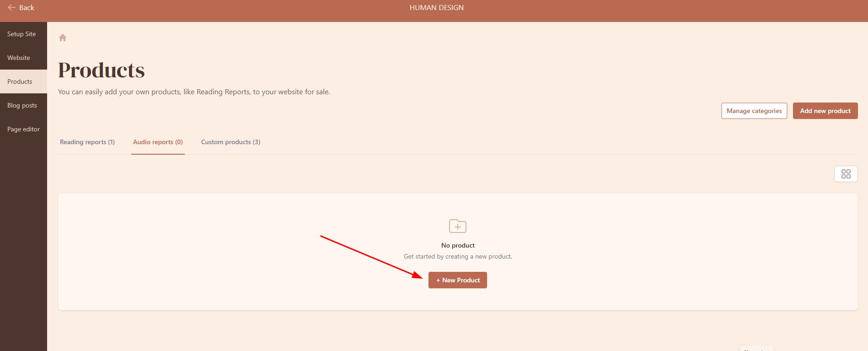Select the Audio reports tab

point(158,142)
